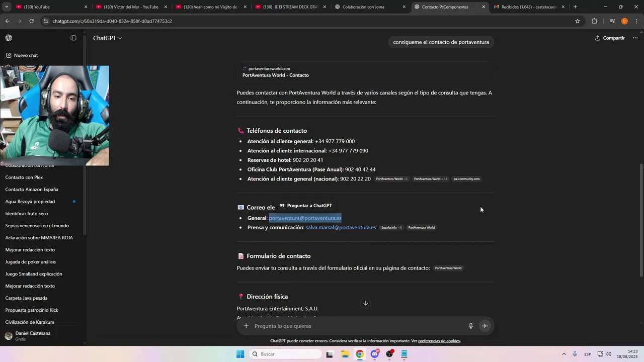The height and width of the screenshot is (362, 644).
Task: Open the ChatGPT model selector dropdown
Action: point(107,38)
